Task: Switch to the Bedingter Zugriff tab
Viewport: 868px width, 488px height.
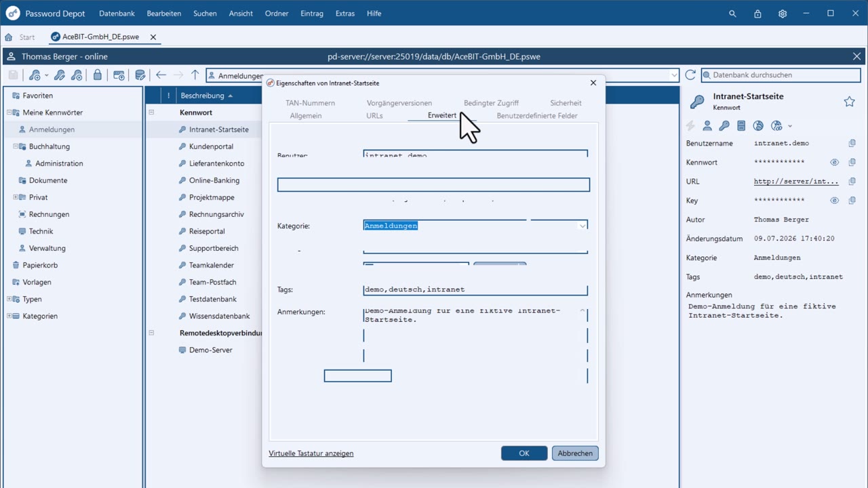Action: click(x=491, y=103)
